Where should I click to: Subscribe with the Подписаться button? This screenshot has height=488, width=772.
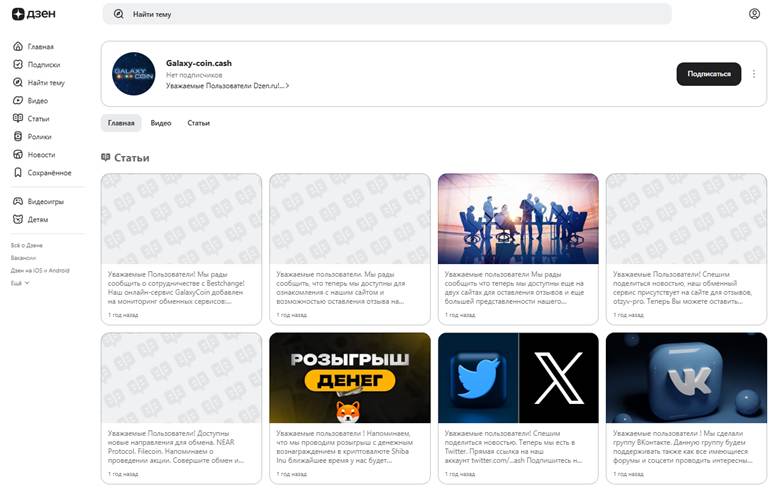tap(708, 74)
